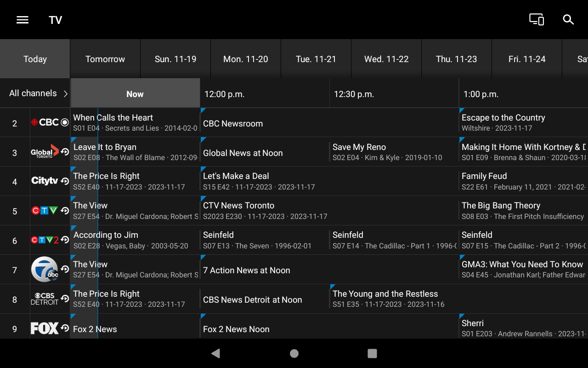Select the 1:00 p.m. time header
The width and height of the screenshot is (588, 368).
click(524, 94)
